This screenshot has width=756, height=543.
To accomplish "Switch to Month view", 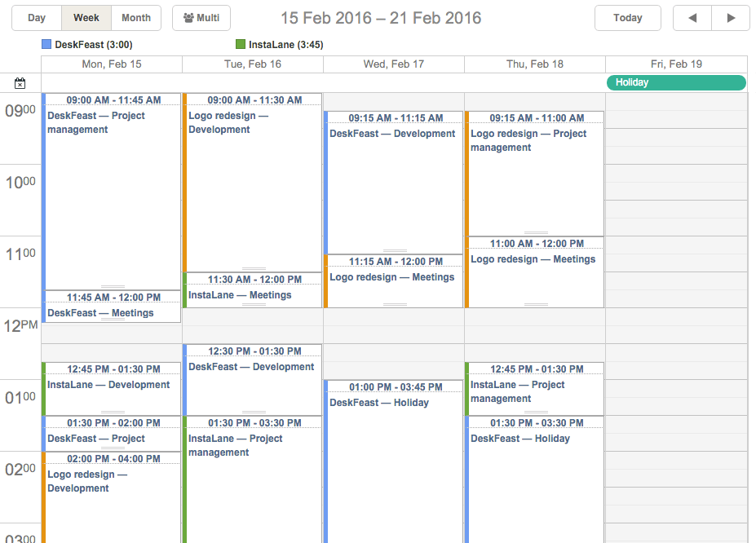I will 136,18.
